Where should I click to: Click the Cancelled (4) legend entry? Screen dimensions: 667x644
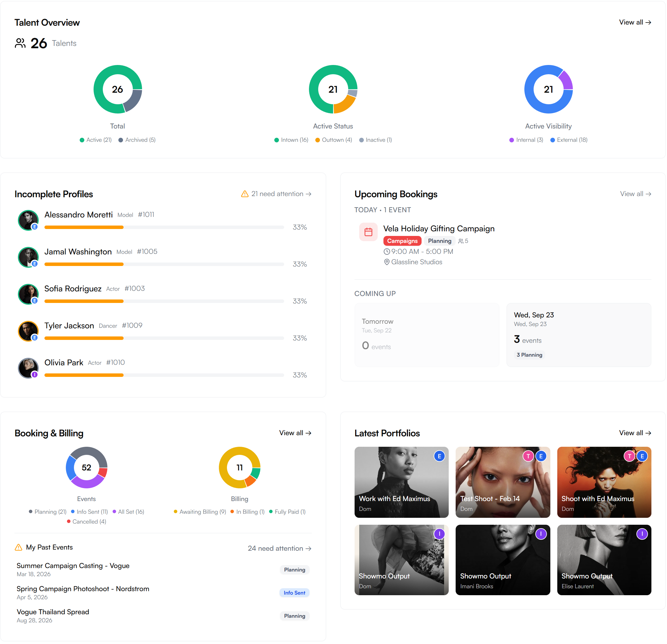pyautogui.click(x=86, y=522)
